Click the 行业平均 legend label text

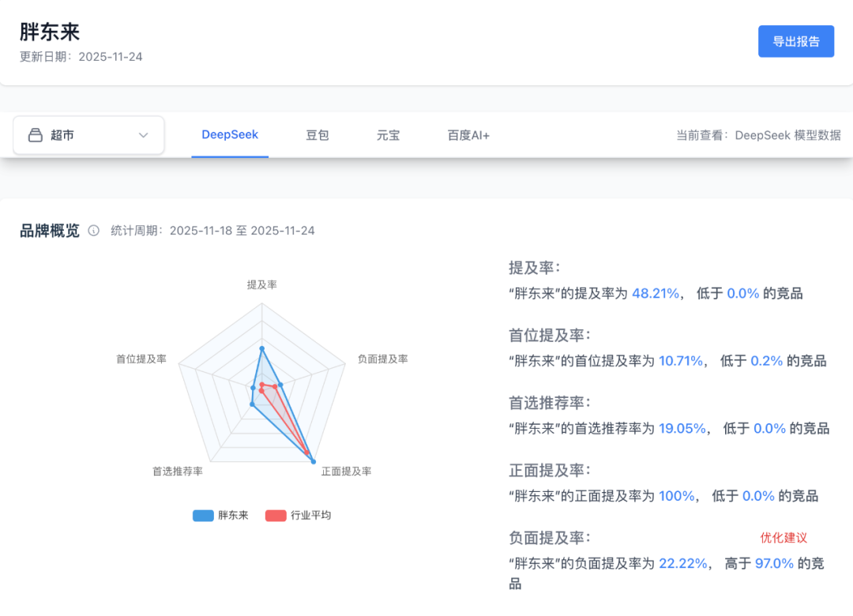310,516
